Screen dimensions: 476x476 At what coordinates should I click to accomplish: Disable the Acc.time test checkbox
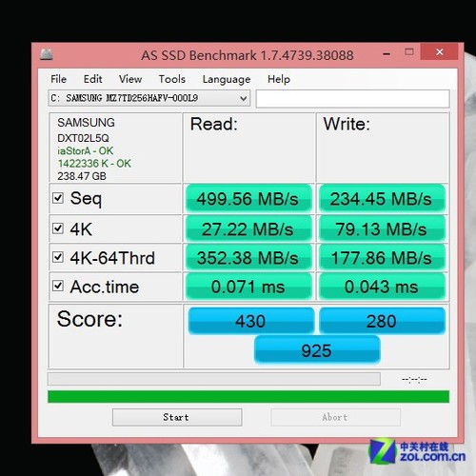pos(58,286)
